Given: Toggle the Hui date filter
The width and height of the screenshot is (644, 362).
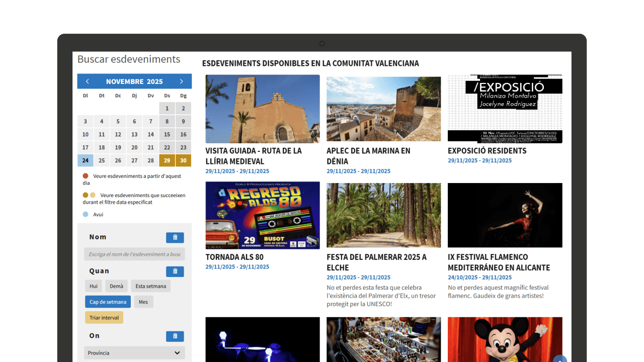Looking at the screenshot, I should coord(94,286).
